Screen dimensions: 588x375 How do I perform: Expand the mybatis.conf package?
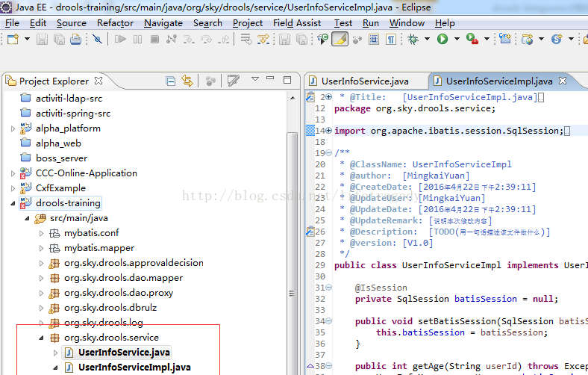(x=41, y=234)
